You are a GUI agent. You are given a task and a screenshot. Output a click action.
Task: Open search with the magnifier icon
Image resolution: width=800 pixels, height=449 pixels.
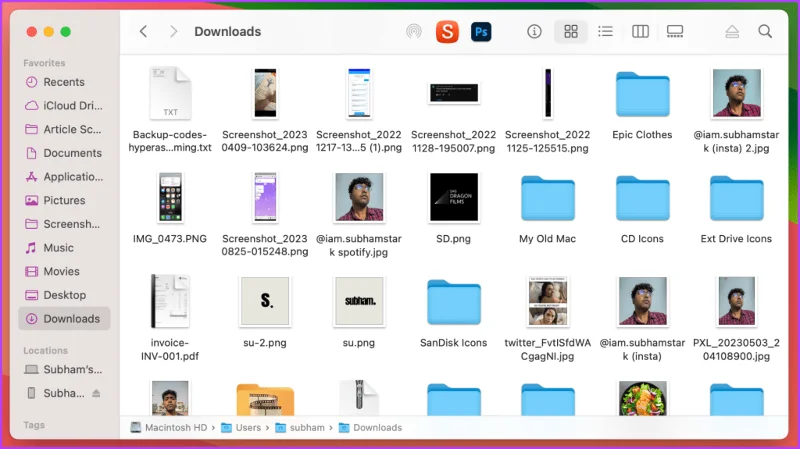point(765,32)
